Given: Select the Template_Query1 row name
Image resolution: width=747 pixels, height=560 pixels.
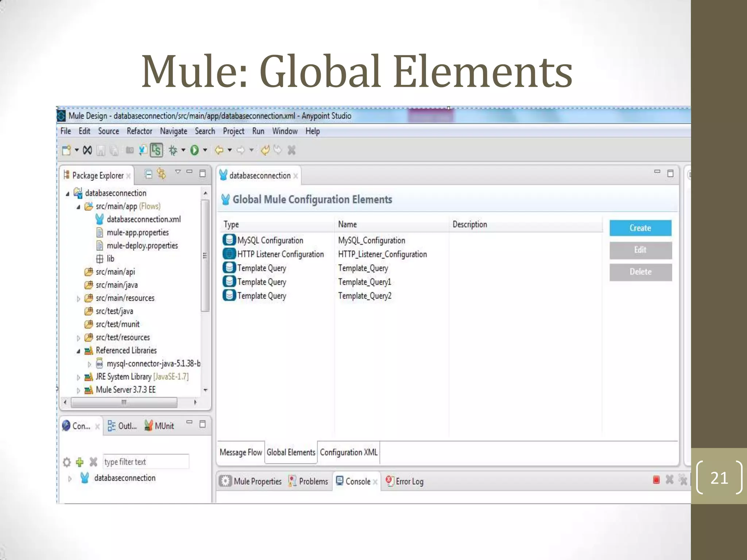Looking at the screenshot, I should [365, 282].
